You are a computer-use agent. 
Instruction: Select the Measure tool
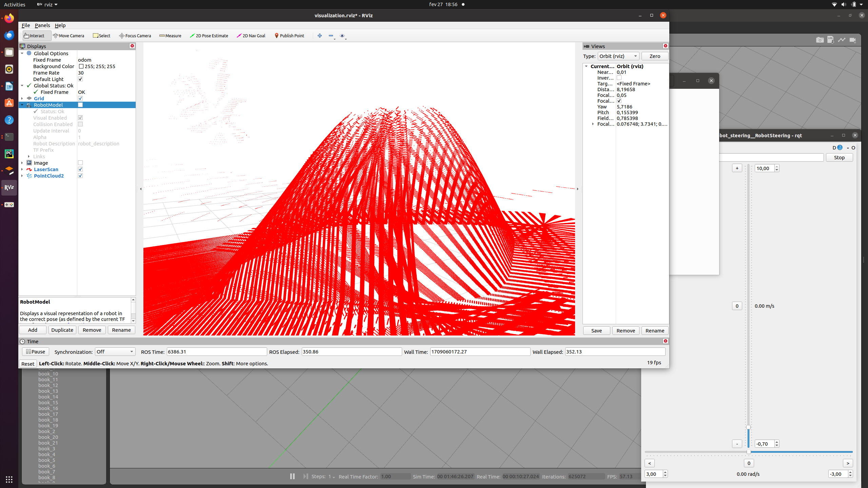170,36
